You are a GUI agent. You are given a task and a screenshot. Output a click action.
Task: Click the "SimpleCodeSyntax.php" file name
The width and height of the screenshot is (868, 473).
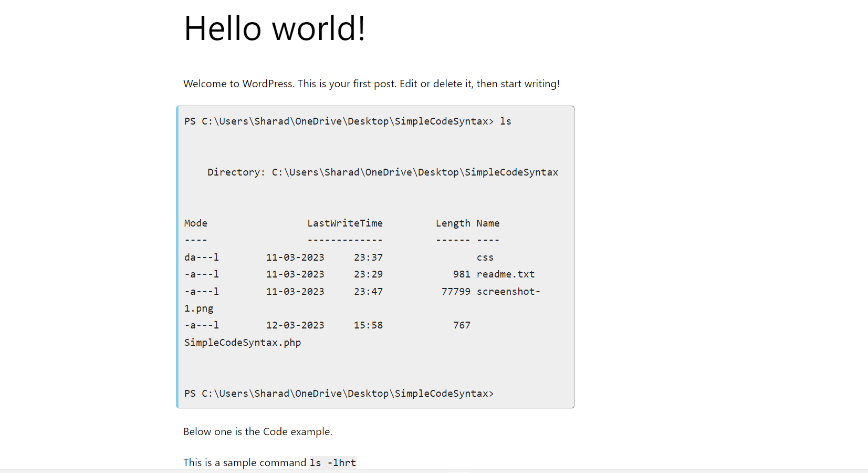(x=243, y=343)
